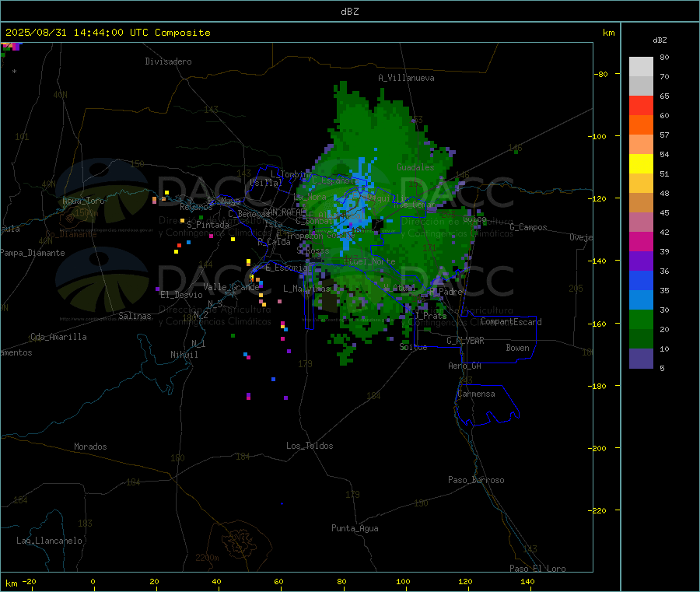The image size is (700, 592).
Task: Click the 'Aero_GA' map label
Action: coord(464,366)
